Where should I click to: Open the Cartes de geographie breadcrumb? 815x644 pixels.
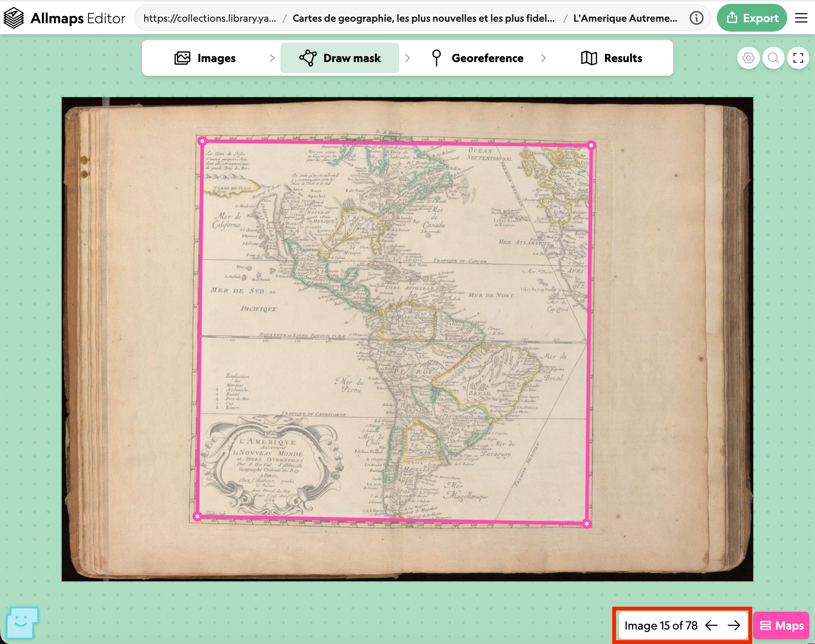[x=423, y=18]
